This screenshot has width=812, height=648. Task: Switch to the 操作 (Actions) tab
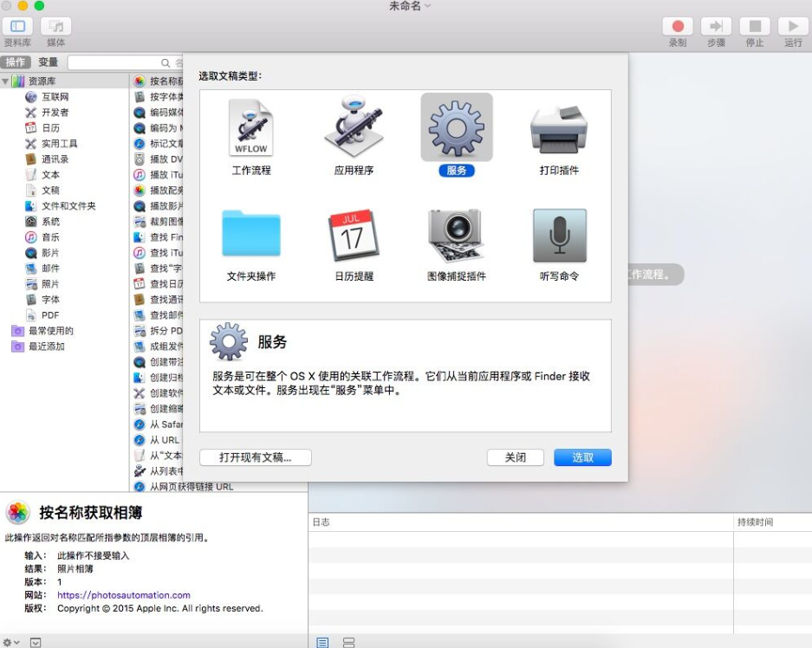15,62
